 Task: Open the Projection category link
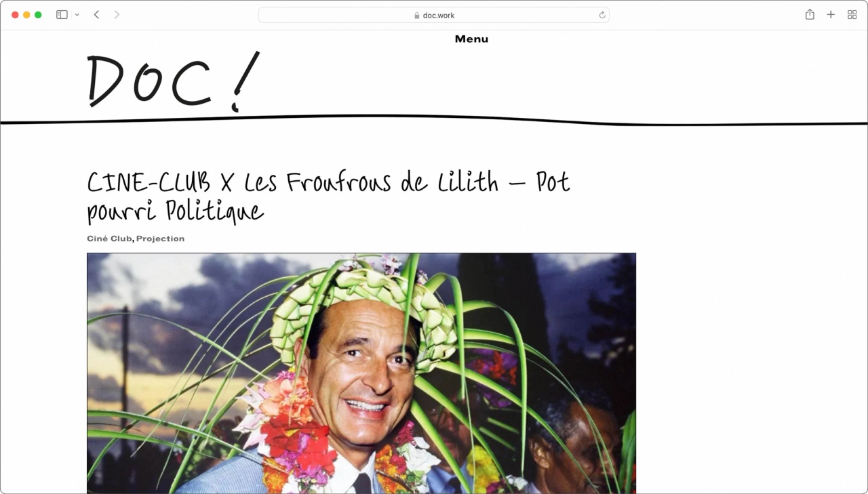(x=160, y=239)
